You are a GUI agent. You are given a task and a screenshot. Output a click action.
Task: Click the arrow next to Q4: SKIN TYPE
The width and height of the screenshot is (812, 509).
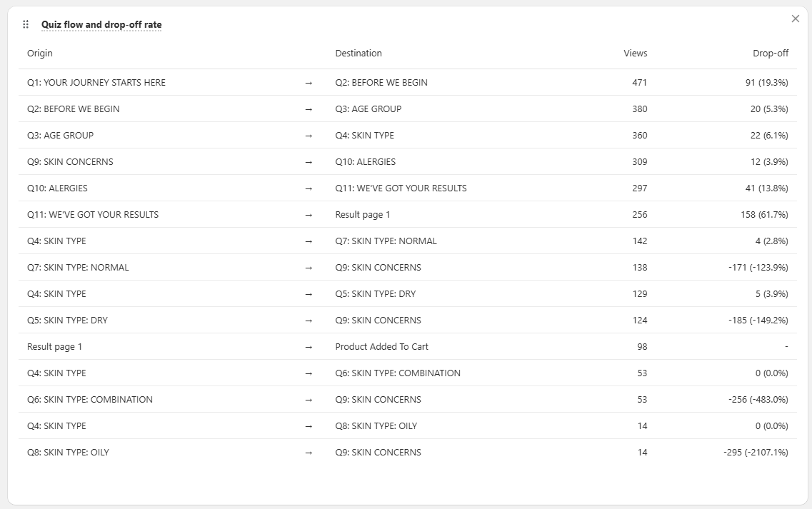pyautogui.click(x=309, y=241)
